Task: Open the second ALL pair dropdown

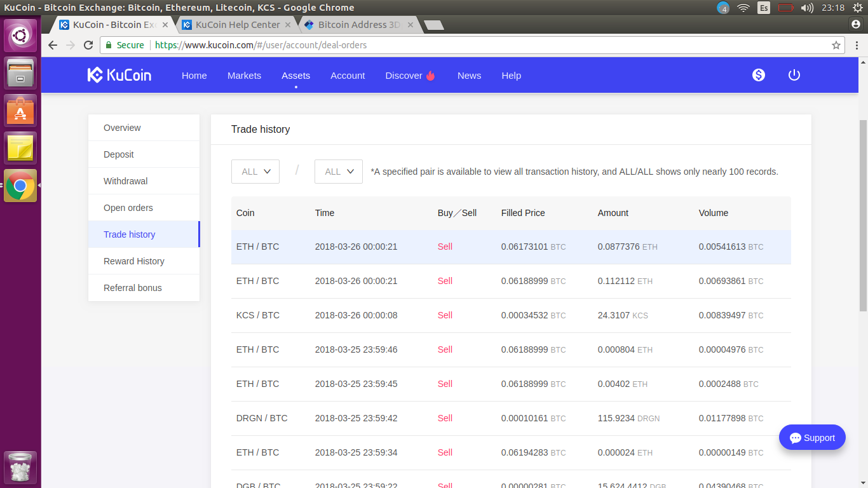Action: tap(339, 172)
